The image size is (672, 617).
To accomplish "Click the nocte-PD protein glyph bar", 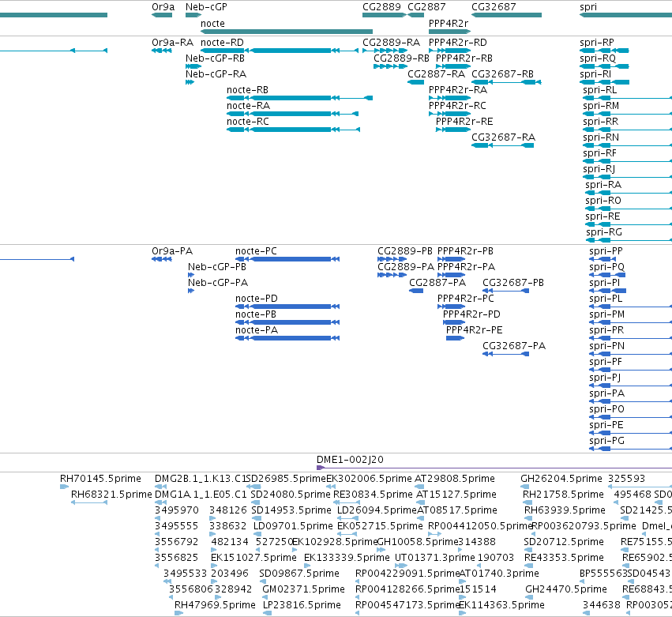I will click(x=287, y=307).
